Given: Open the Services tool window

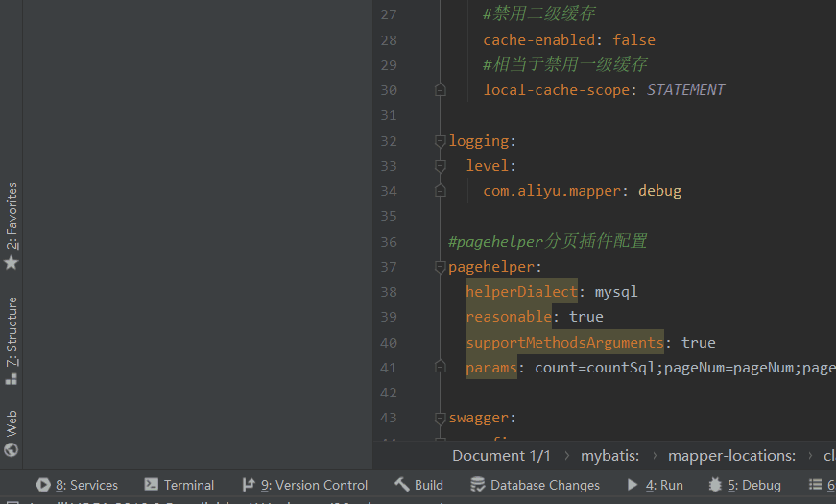Looking at the screenshot, I should point(77,485).
